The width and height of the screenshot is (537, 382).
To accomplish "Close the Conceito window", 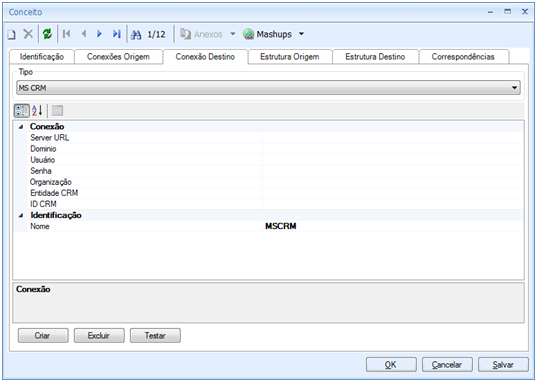I will click(525, 12).
